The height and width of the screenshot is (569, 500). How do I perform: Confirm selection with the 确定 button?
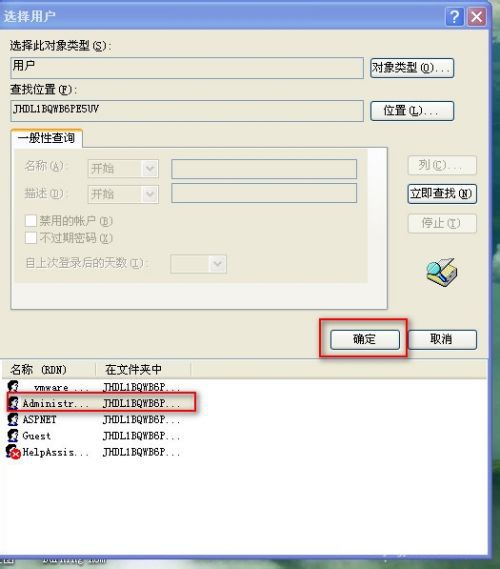(365, 339)
